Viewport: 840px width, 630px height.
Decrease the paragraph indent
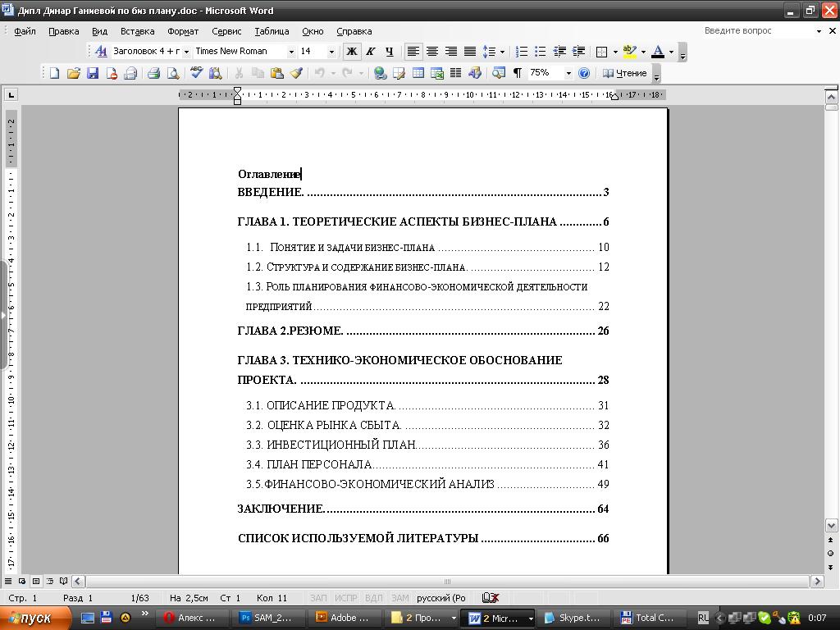[559, 52]
